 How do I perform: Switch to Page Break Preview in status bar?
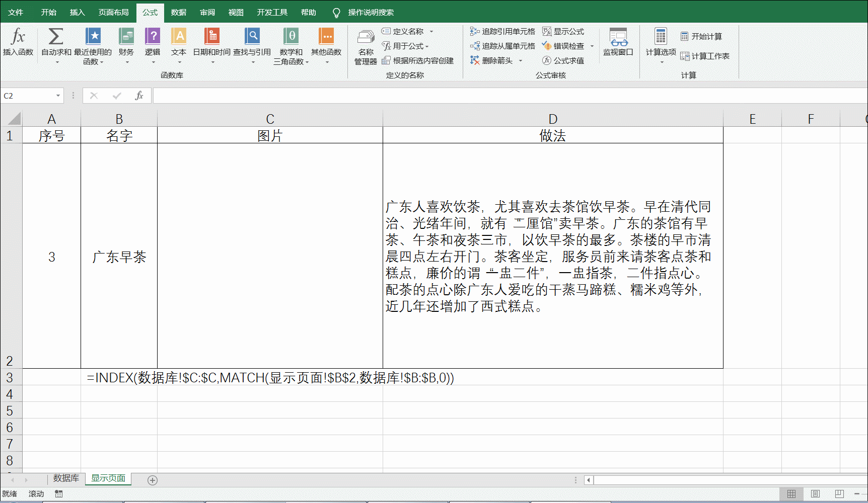pyautogui.click(x=839, y=494)
